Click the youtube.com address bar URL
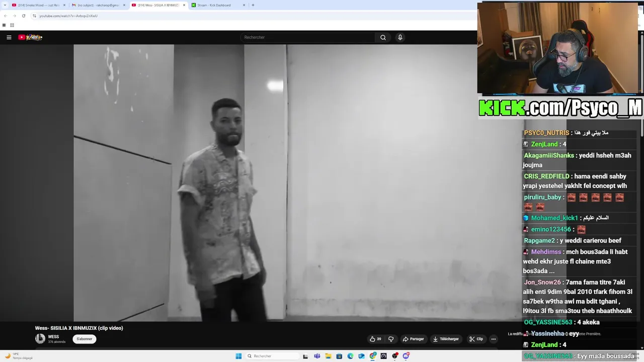 coord(68,16)
